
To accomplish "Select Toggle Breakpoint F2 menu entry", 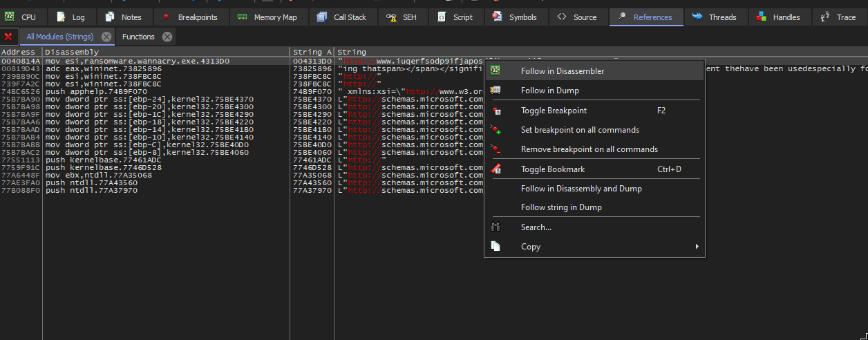I will coord(594,111).
